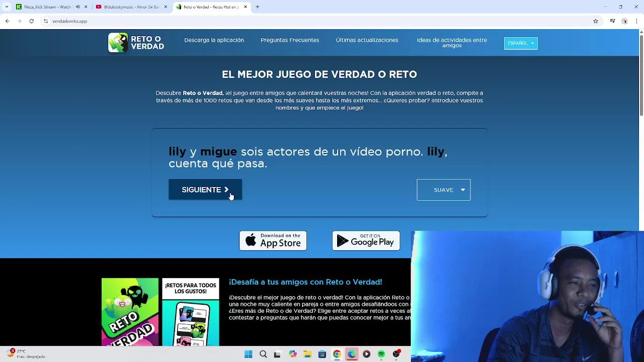This screenshot has width=644, height=362.
Task: Mute audio on the Meza_Kick Stream tab
Action: pyautogui.click(x=77, y=7)
